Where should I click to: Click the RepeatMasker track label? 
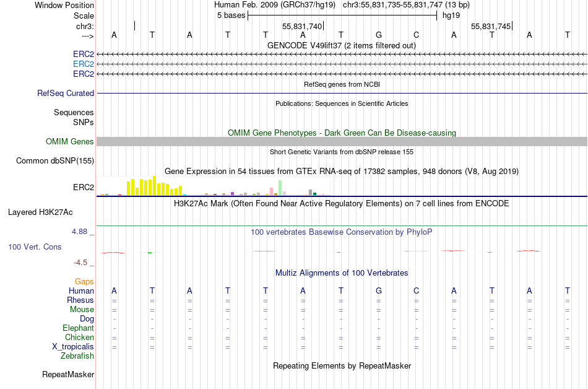coord(68,374)
